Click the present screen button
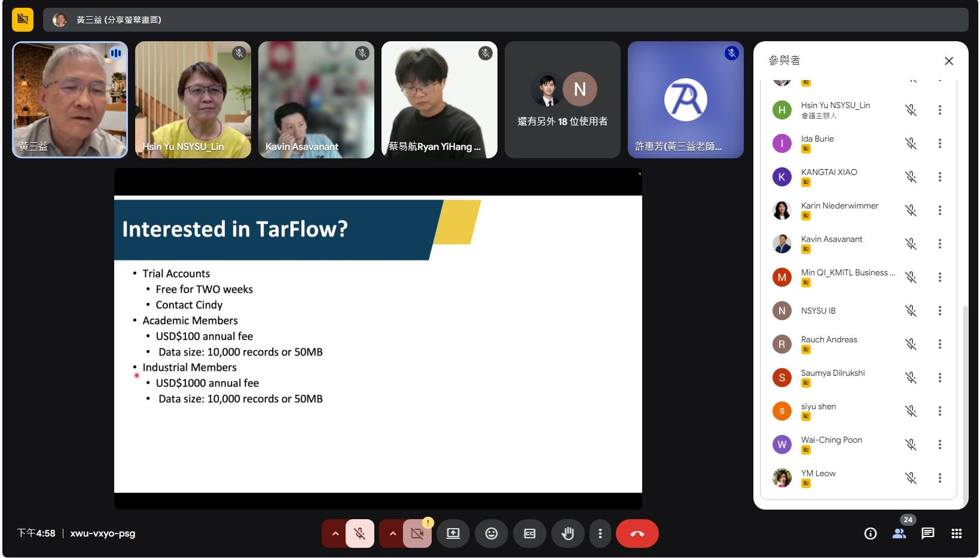Viewport: 980px width, 558px height. click(x=453, y=534)
